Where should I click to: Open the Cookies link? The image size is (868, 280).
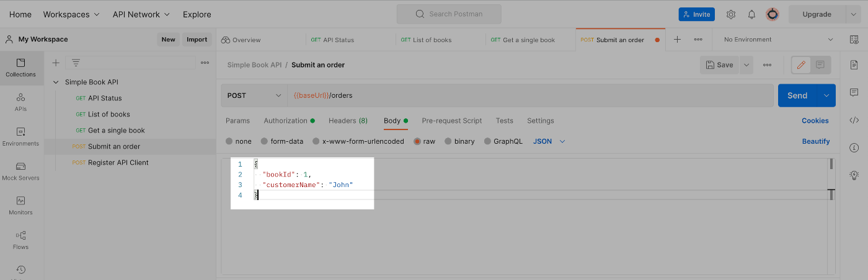point(815,121)
